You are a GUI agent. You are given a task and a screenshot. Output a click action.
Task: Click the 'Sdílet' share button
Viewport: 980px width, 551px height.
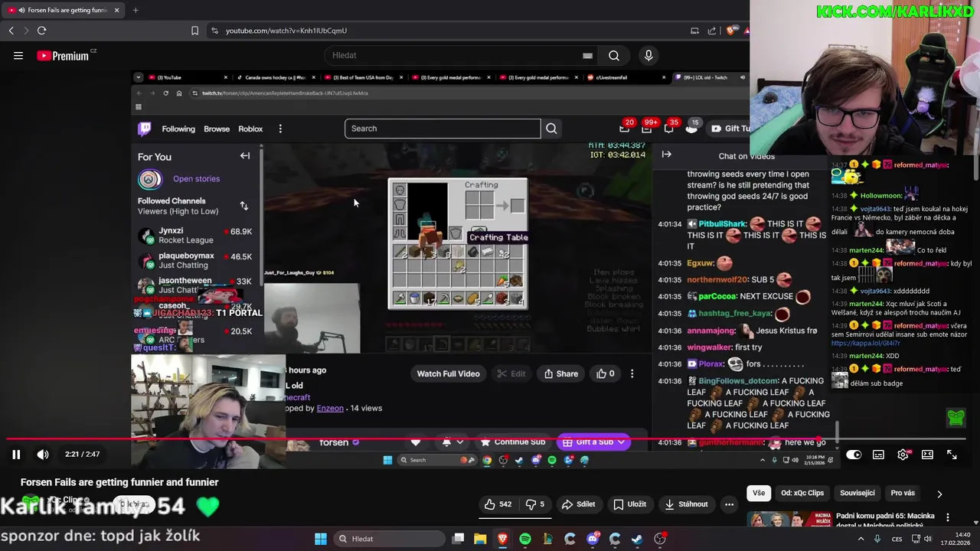[579, 504]
